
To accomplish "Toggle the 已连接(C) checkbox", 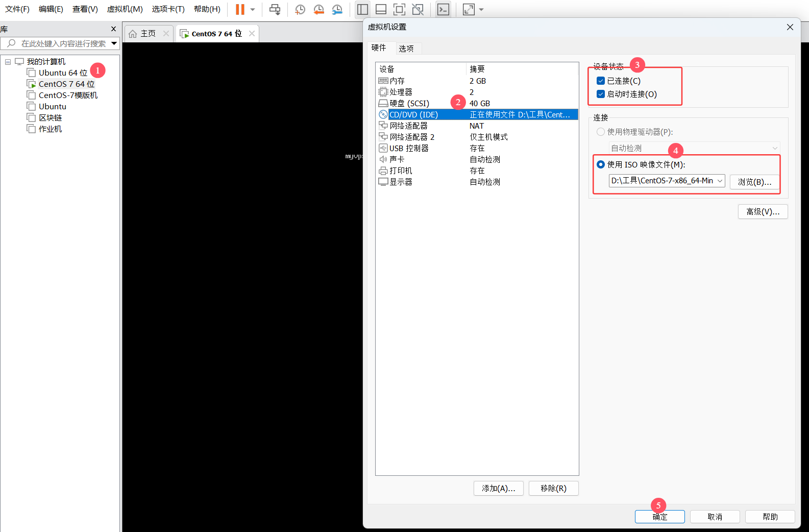I will point(601,81).
